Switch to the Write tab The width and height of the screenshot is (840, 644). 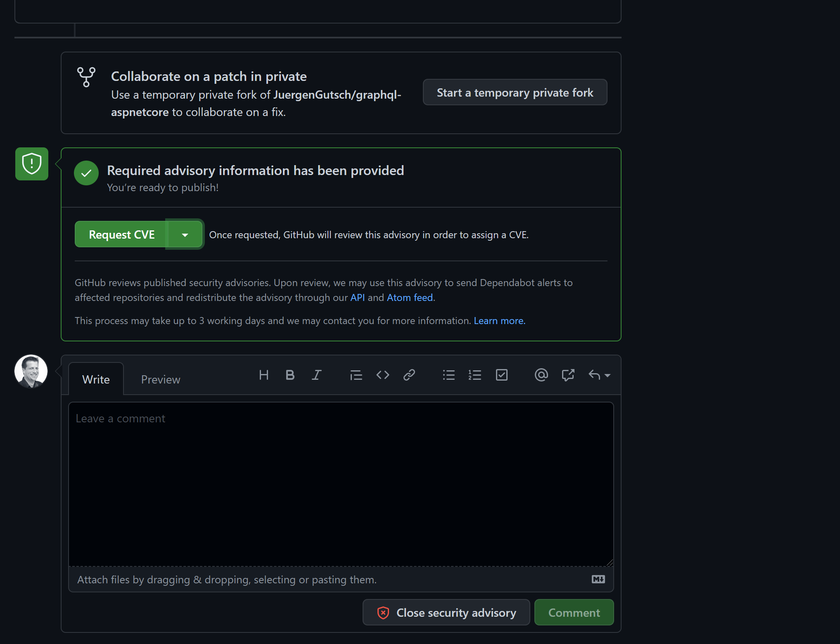[x=96, y=379]
